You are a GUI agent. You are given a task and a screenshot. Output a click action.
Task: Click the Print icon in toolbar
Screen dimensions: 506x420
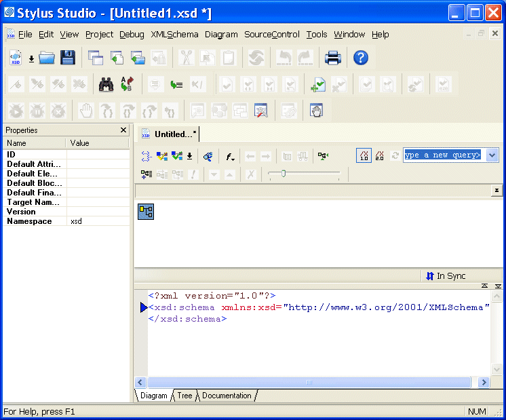[333, 58]
